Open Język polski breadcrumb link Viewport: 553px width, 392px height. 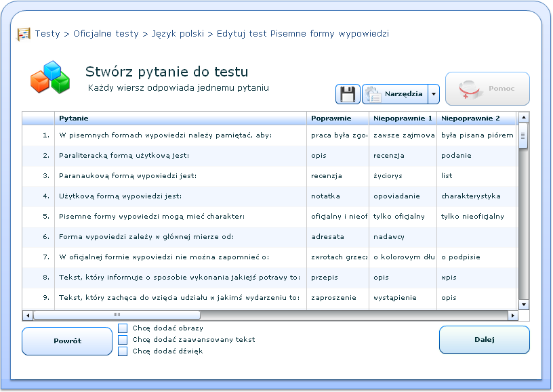[178, 34]
